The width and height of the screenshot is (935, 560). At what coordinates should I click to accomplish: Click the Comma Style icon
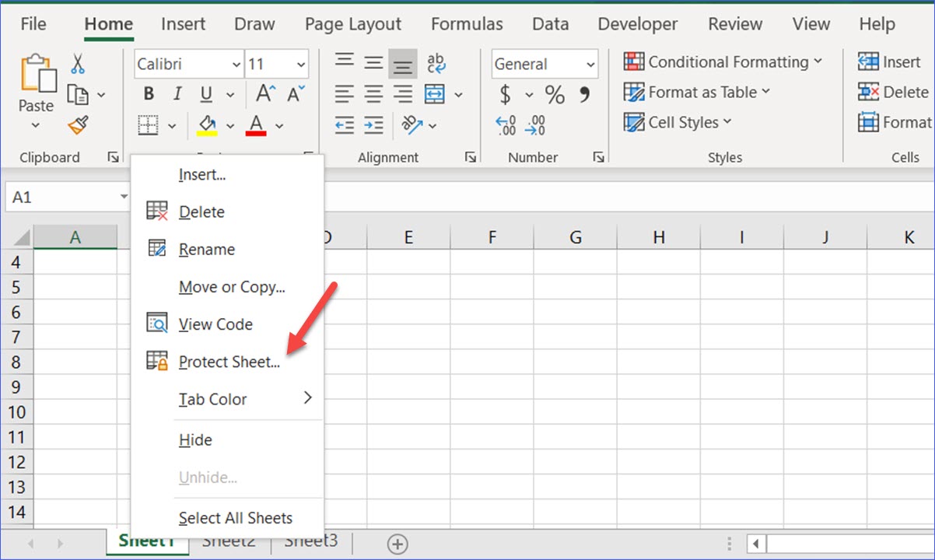point(584,94)
